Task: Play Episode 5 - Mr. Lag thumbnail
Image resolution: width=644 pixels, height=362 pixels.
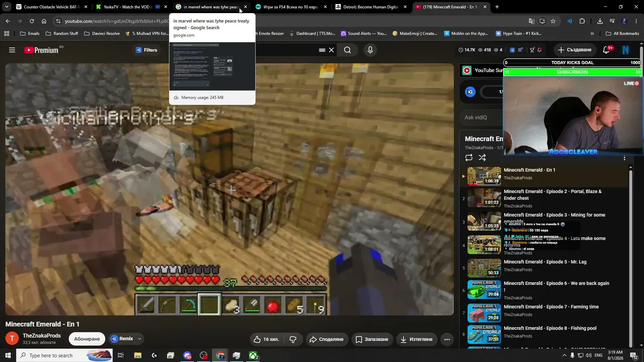Action: (x=484, y=268)
